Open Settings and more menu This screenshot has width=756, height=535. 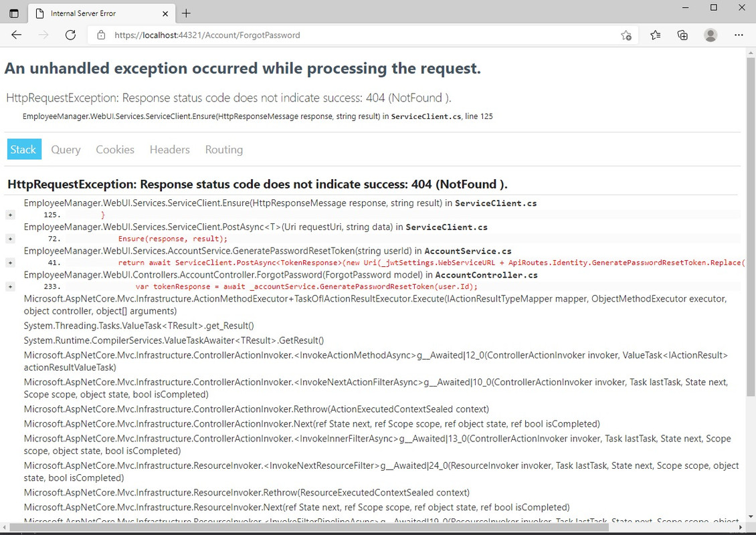tap(738, 35)
